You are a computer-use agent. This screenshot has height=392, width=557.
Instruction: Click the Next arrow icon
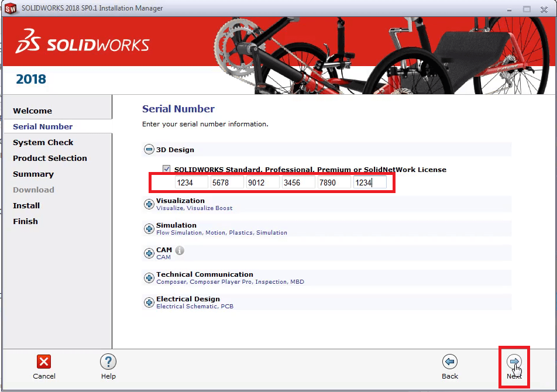pos(514,362)
